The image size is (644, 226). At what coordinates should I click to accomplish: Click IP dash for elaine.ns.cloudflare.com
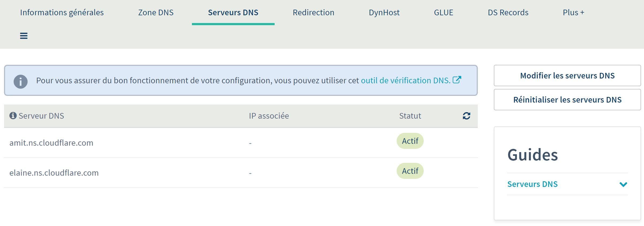pos(250,173)
